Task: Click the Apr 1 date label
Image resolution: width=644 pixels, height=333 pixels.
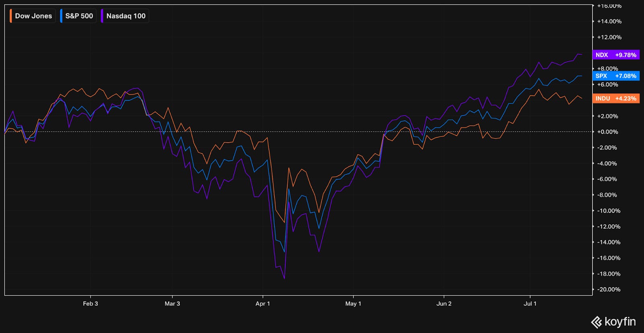Action: (263, 304)
